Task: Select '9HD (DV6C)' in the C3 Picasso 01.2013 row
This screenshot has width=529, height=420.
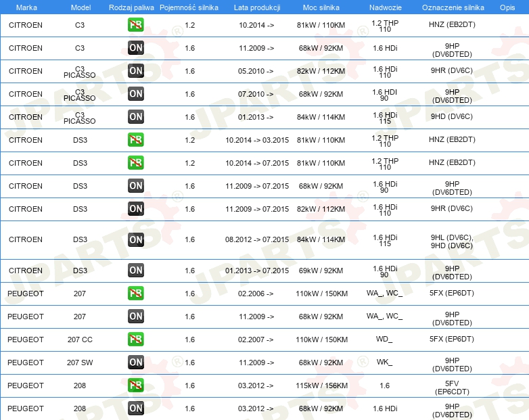Action: 451,116
